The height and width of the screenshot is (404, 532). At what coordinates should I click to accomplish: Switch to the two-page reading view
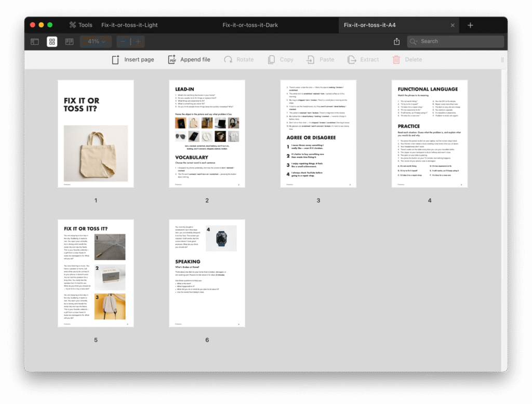69,42
